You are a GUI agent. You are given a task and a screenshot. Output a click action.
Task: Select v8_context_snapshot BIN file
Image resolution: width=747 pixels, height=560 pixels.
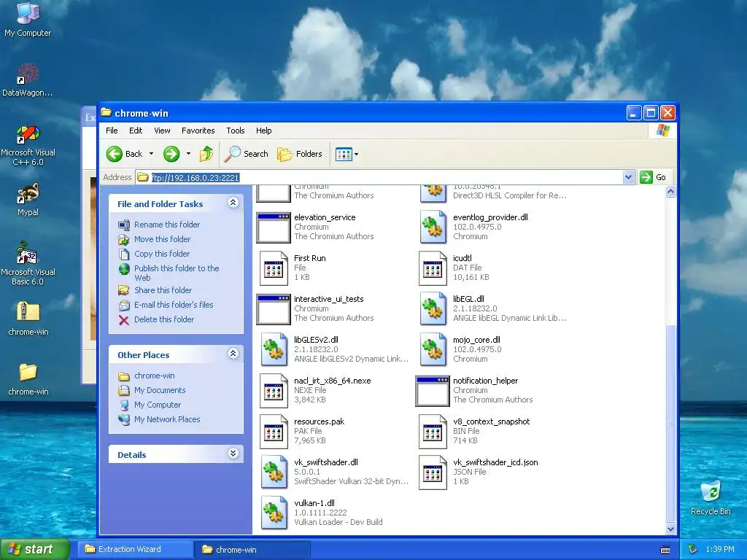tap(474, 432)
